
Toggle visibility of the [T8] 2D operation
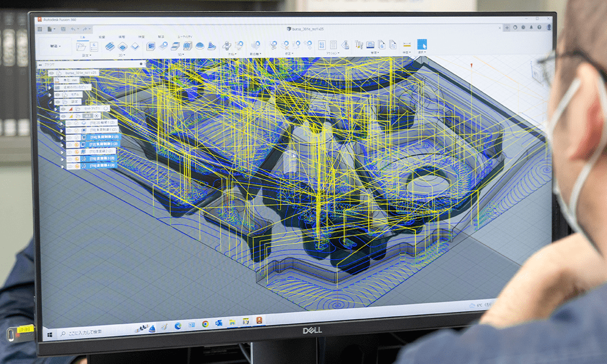coord(70,123)
